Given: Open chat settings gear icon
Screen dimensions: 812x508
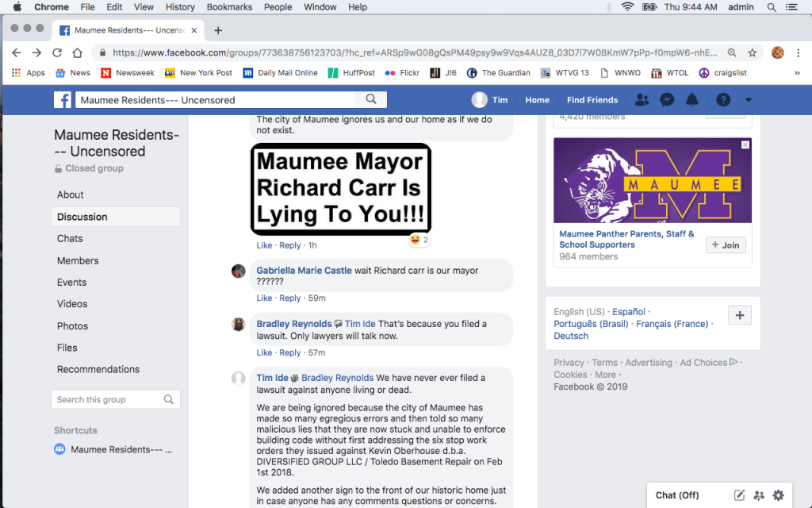Looking at the screenshot, I should (x=778, y=495).
